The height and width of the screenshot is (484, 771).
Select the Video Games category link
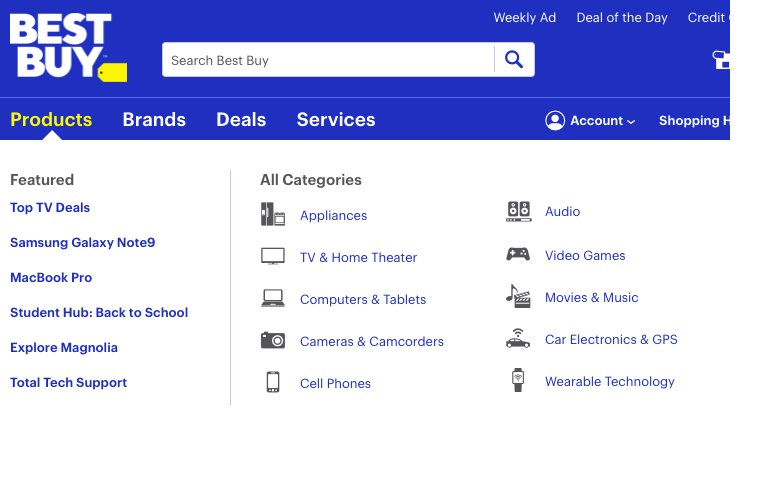point(585,255)
